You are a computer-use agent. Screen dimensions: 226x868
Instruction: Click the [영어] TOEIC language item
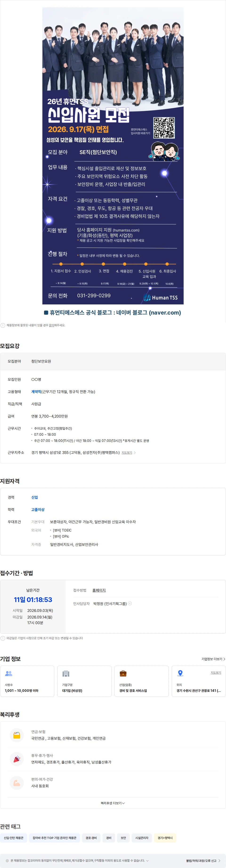(62, 530)
